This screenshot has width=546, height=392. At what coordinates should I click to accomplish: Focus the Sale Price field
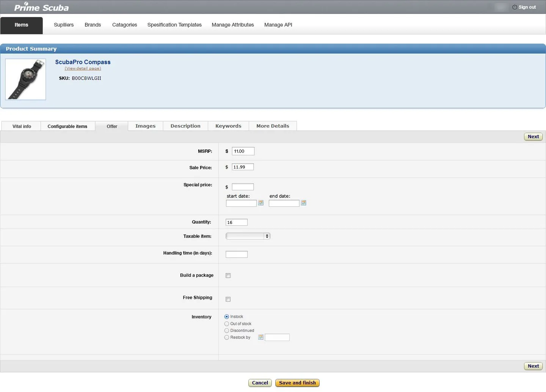click(x=243, y=167)
